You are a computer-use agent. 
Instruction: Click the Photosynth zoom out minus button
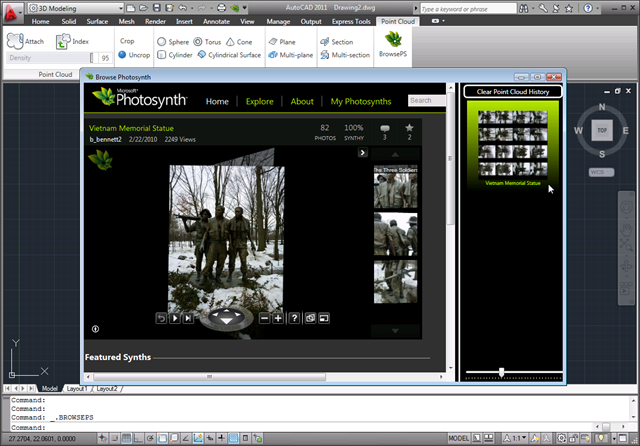click(264, 318)
